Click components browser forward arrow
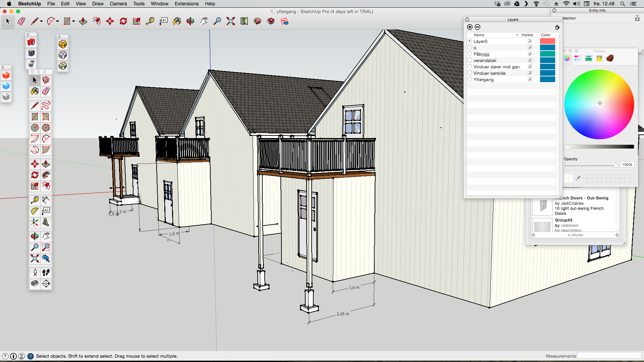The image size is (644, 362). [617, 235]
